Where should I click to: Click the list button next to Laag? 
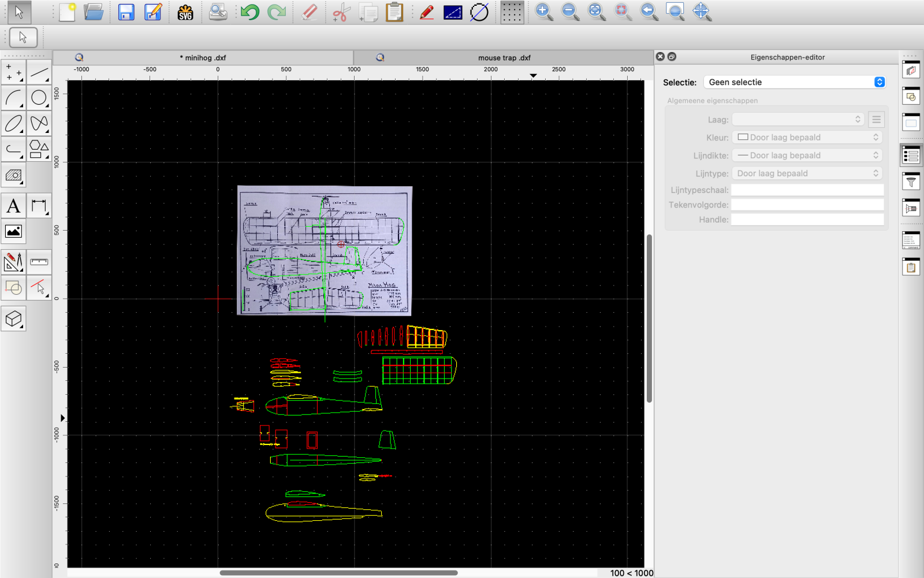point(876,119)
